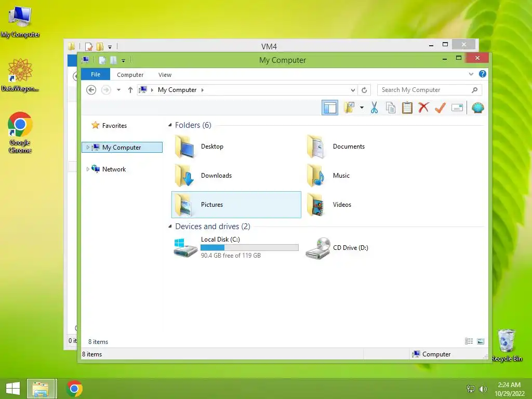Screen dimensions: 532x399
Task: Open recent locations dropdown arrow
Action: point(119,90)
